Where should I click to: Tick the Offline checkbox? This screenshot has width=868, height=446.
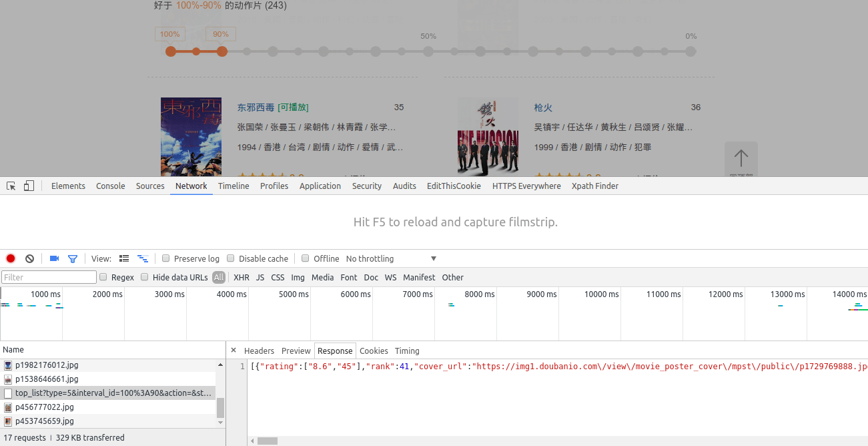click(x=306, y=258)
